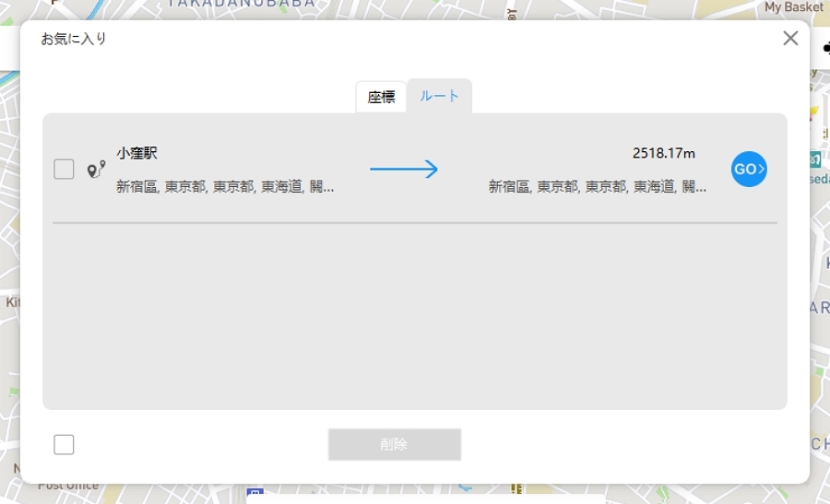Click the route distance 2518.17m
830x504 pixels.
point(663,153)
